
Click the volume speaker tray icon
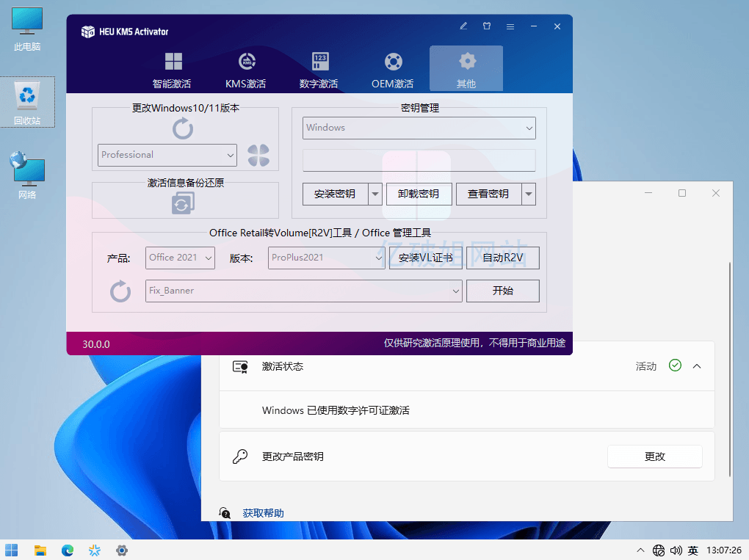point(676,550)
